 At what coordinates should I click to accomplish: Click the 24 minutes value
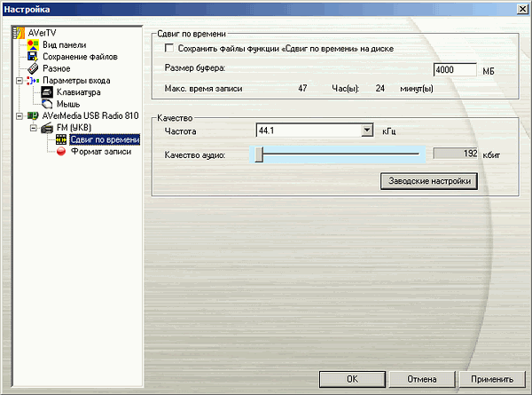click(380, 89)
